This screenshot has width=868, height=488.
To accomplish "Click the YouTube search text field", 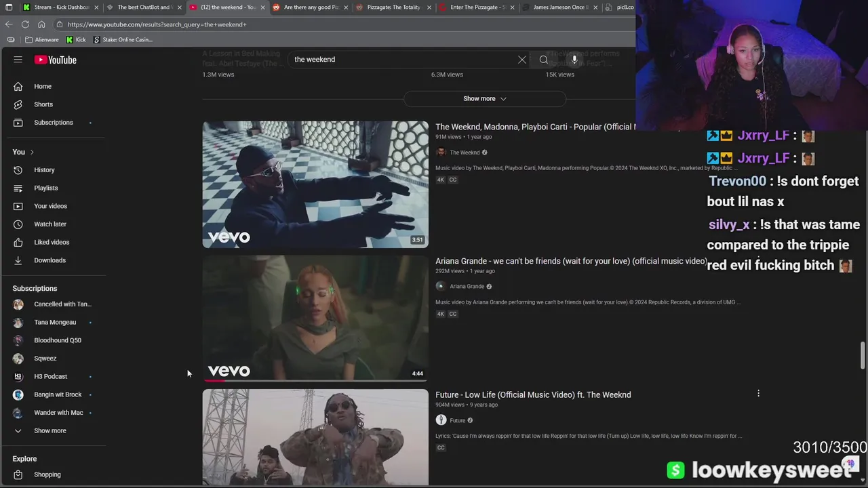I will [x=403, y=60].
